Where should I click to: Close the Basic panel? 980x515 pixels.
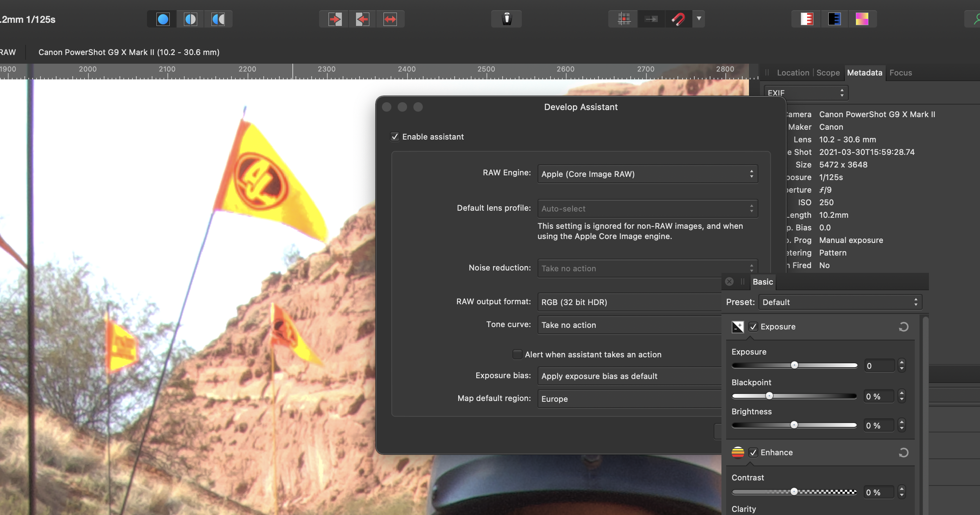pos(729,281)
